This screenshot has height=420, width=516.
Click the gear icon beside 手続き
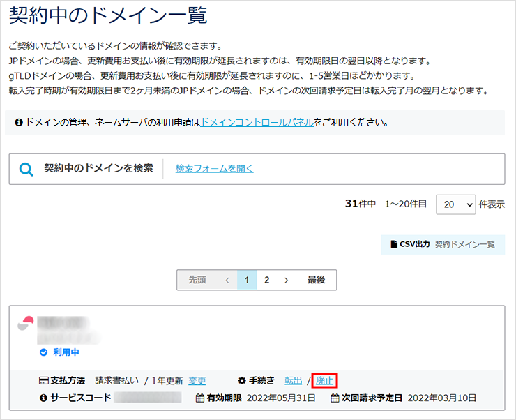(242, 381)
